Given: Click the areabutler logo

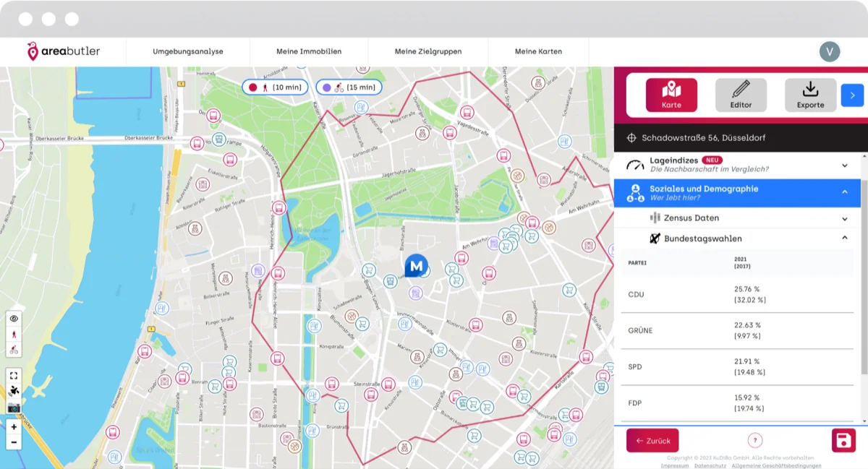Looking at the screenshot, I should (64, 51).
